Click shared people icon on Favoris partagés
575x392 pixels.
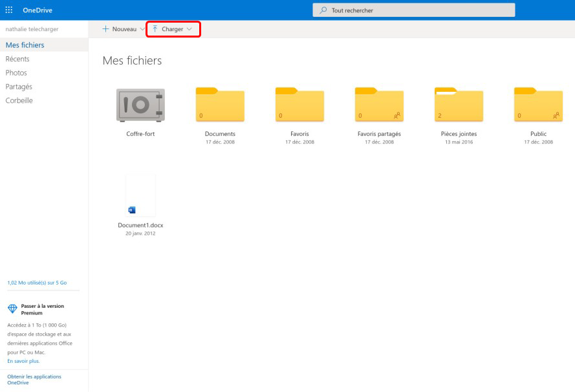point(397,116)
